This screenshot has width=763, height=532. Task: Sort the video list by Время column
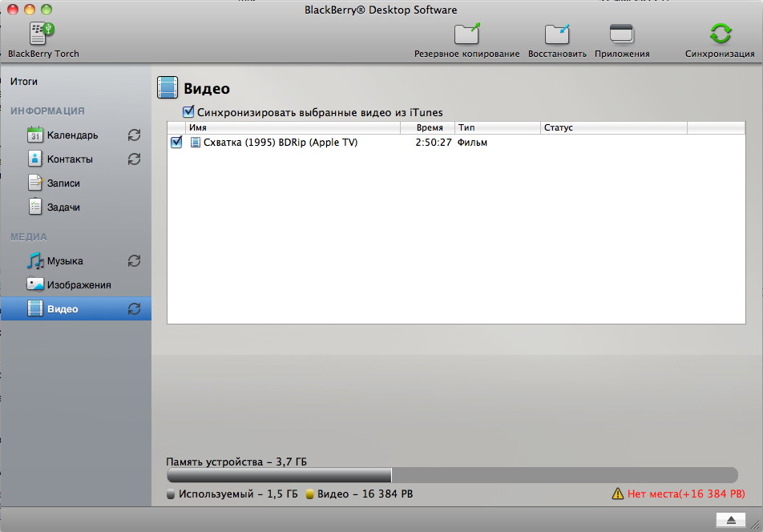427,127
